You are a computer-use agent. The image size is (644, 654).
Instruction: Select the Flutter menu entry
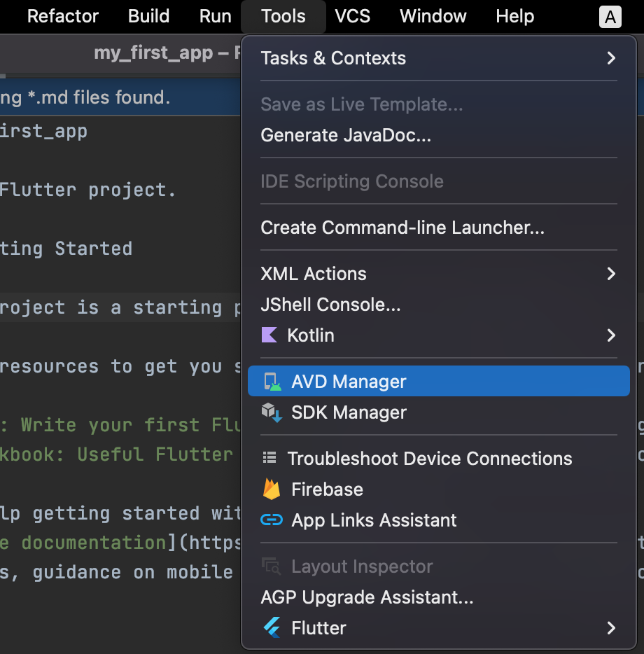439,627
